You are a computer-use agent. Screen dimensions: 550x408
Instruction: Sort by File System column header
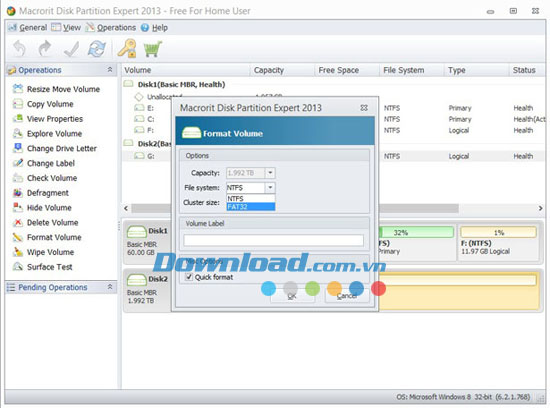(x=412, y=70)
